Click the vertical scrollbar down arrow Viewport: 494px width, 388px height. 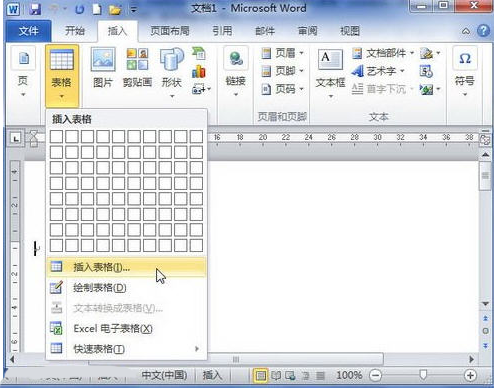pyautogui.click(x=485, y=304)
